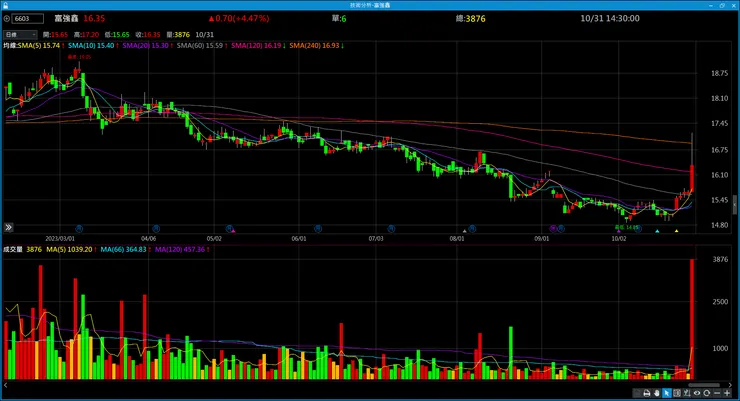Viewport: 740px width, 401px height.
Task: Click the last red candlestick on 10/31
Action: pyautogui.click(x=692, y=178)
